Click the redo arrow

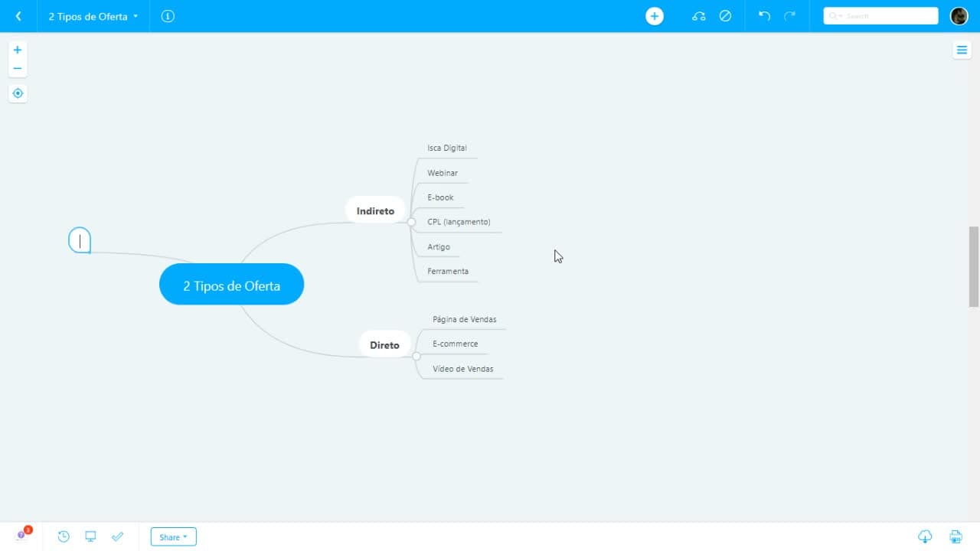click(x=790, y=16)
